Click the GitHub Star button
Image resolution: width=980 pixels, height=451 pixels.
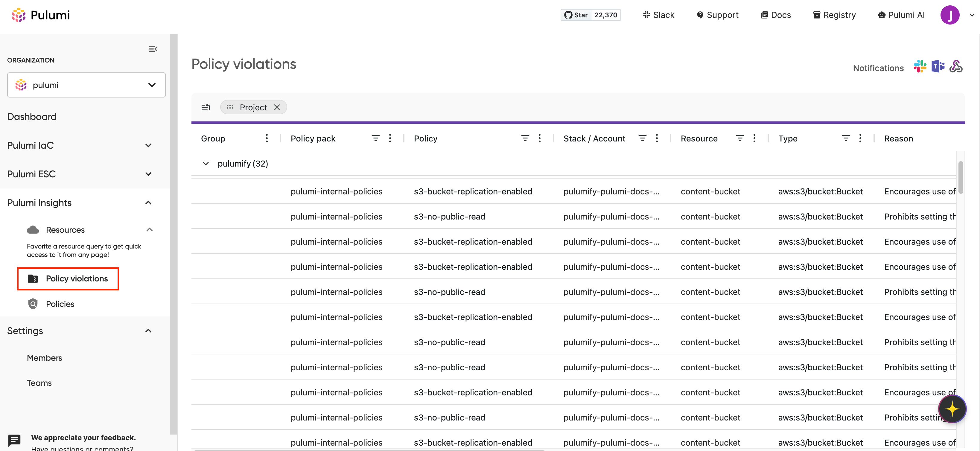point(576,15)
